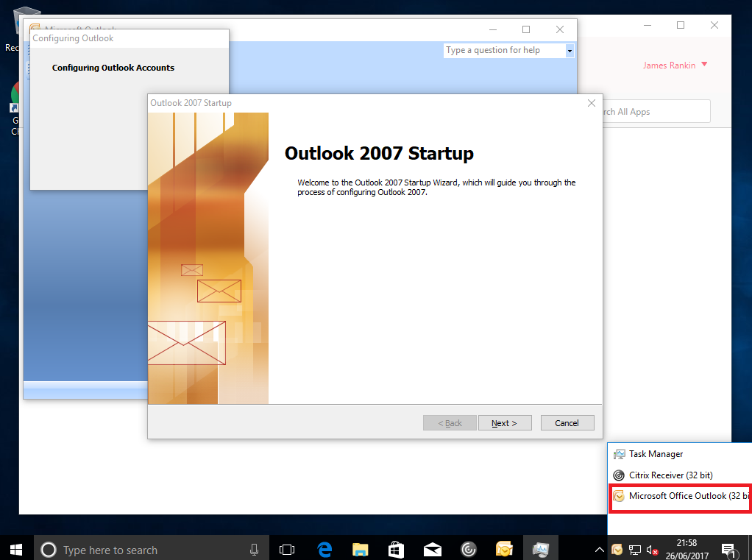The width and height of the screenshot is (752, 560).
Task: Cancel the Outlook 2007 Startup wizard
Action: [567, 423]
